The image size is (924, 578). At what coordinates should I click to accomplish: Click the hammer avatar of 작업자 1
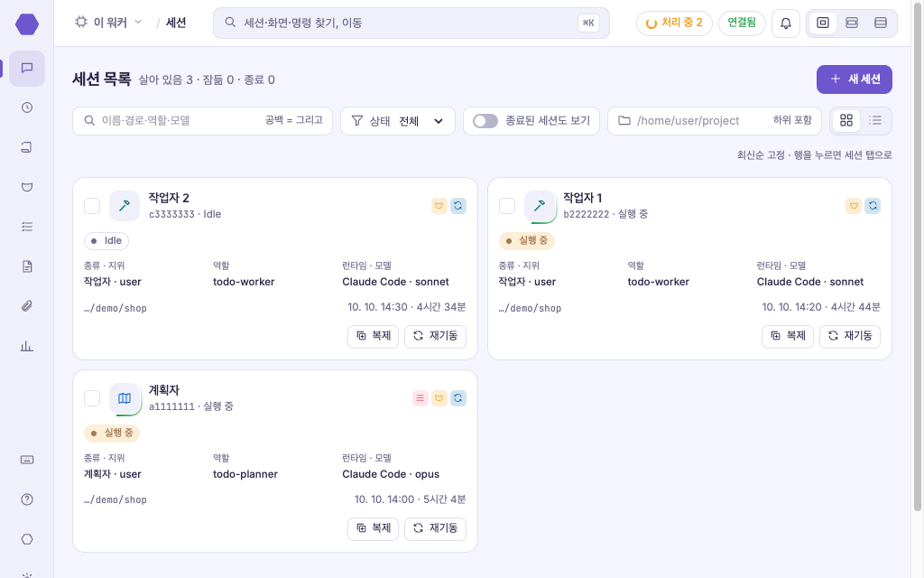click(x=540, y=206)
